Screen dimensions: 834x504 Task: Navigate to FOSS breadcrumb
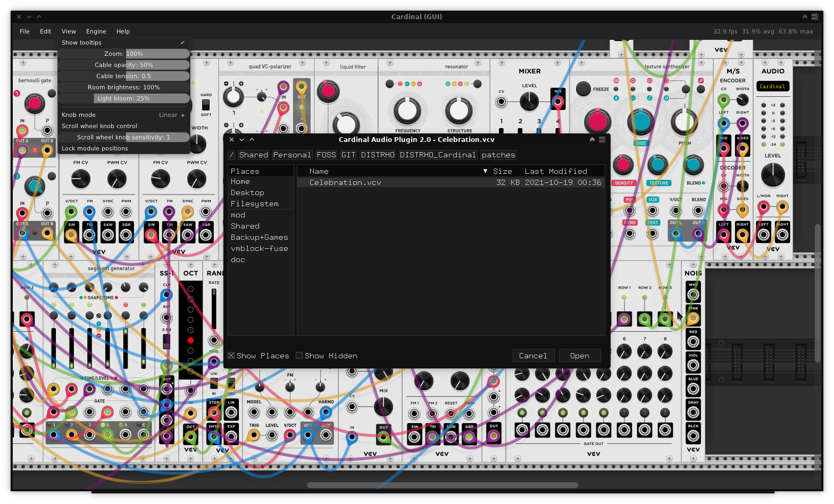tap(326, 155)
